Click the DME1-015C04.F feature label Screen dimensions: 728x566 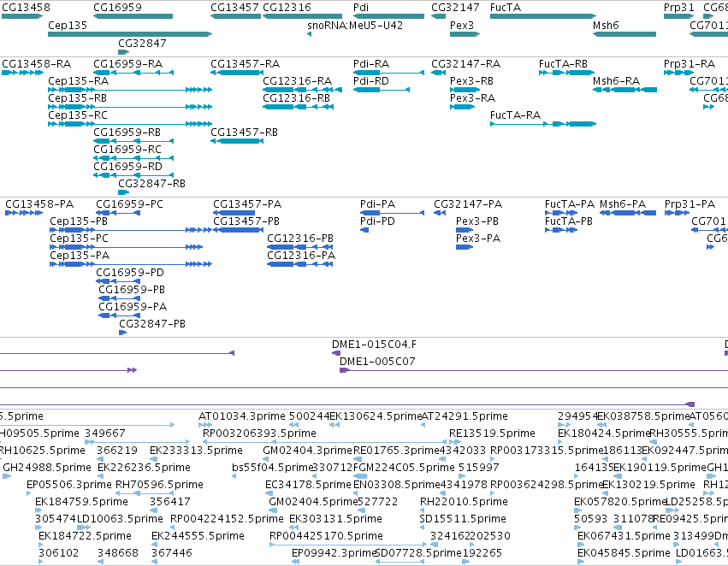tap(374, 345)
